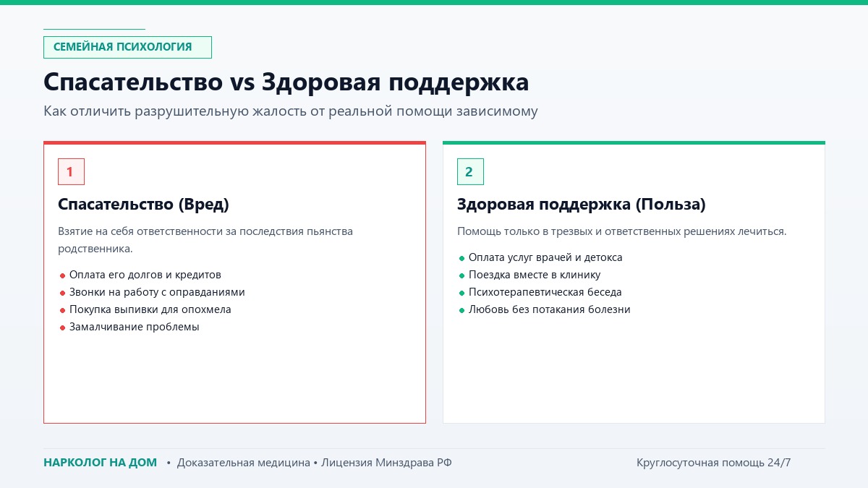Screen dimensions: 868x488
Task: Select heading Спасательство (Вред)
Action: pos(143,205)
